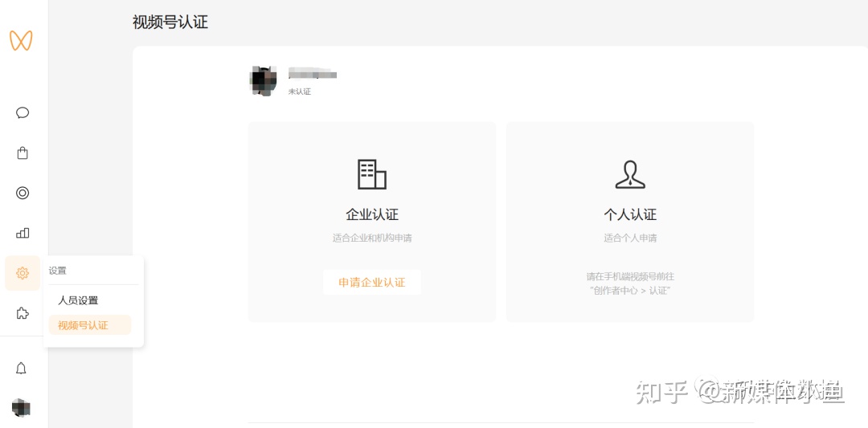Viewport: 868px width, 428px height.
Task: Click the butterfly logo in the sidebar
Action: 21,40
